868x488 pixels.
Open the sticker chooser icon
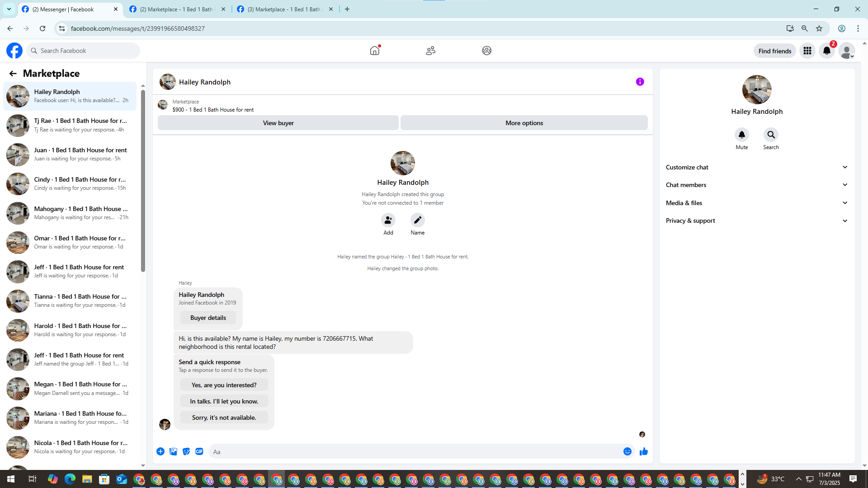coord(186,451)
